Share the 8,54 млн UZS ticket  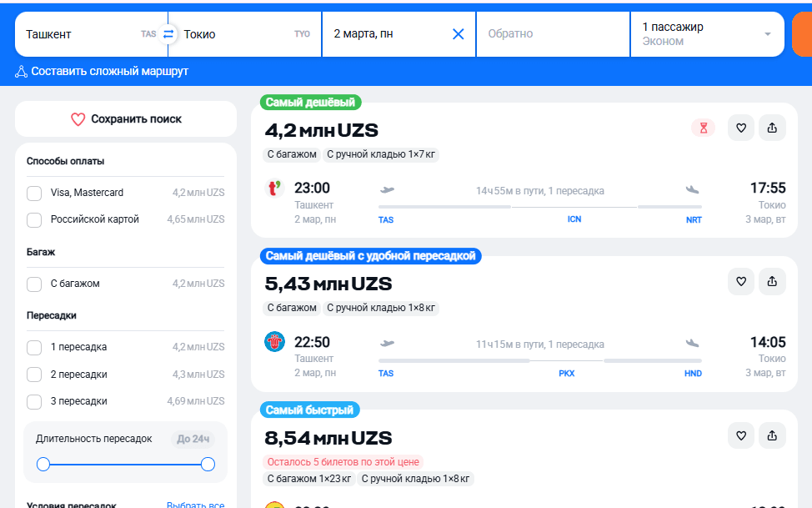click(772, 436)
